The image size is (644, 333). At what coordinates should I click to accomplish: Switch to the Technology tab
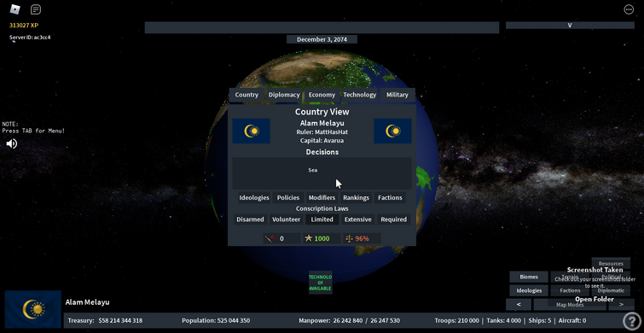point(359,95)
